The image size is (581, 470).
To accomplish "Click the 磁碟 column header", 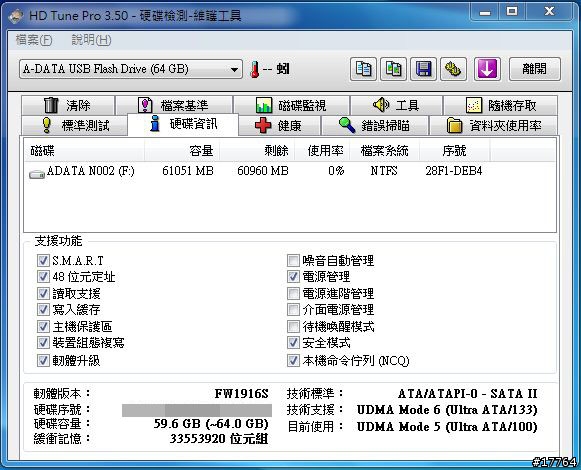I will pos(84,150).
